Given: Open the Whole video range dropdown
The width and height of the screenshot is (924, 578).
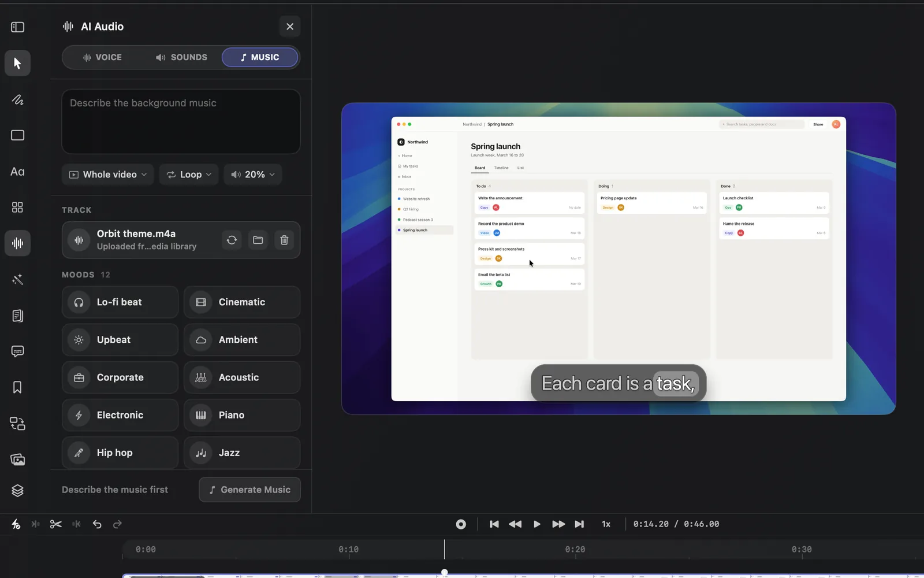Looking at the screenshot, I should (108, 175).
